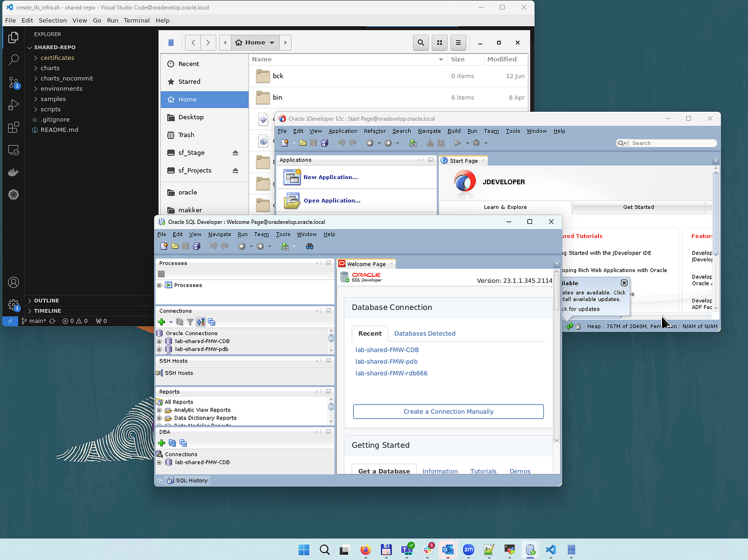The image size is (748, 560).
Task: Switch to the Databases Detected tab
Action: click(x=425, y=333)
